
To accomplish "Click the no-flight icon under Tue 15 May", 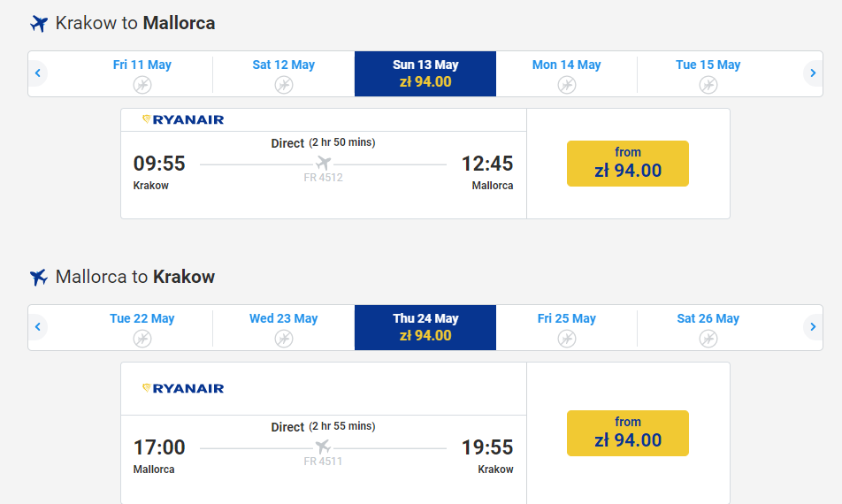I will 708,85.
